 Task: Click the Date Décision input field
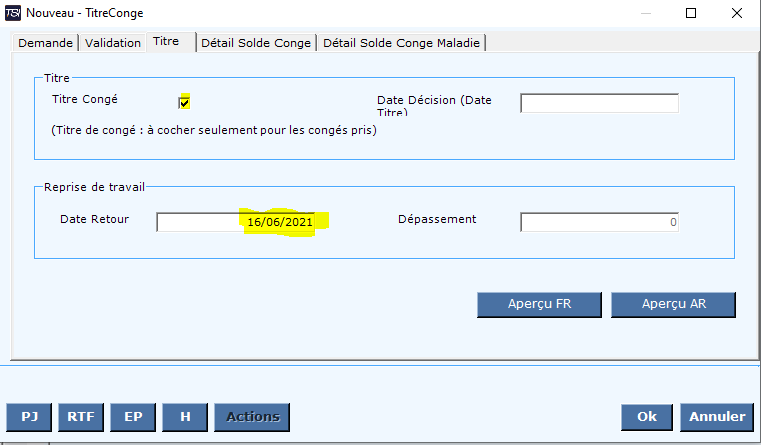click(x=599, y=104)
